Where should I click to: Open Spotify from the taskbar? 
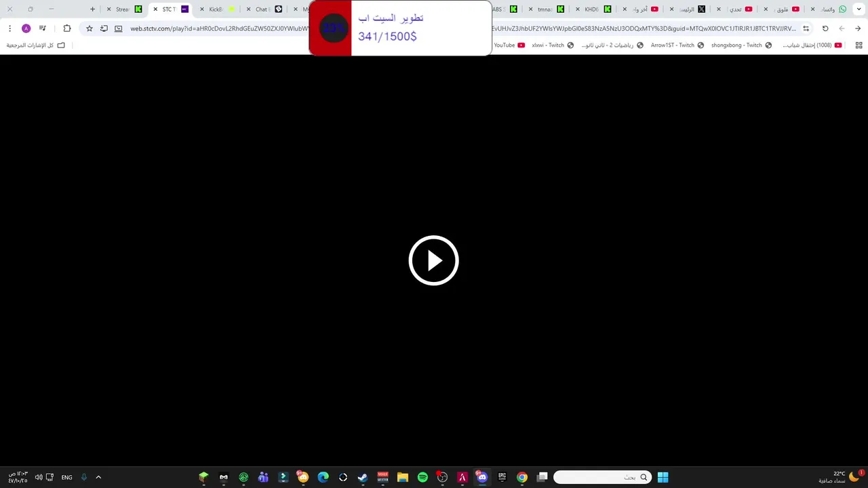click(422, 477)
